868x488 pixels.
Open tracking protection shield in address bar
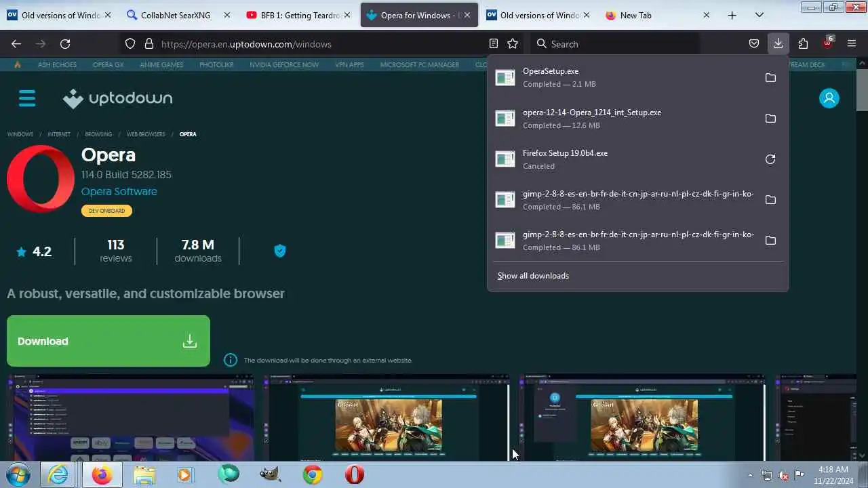coord(130,43)
